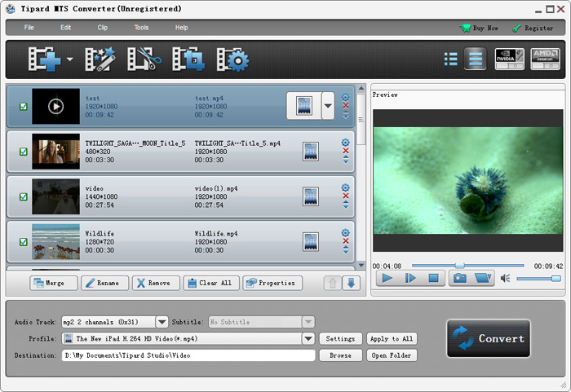Click the Merge button
571x392 pixels.
pos(54,283)
